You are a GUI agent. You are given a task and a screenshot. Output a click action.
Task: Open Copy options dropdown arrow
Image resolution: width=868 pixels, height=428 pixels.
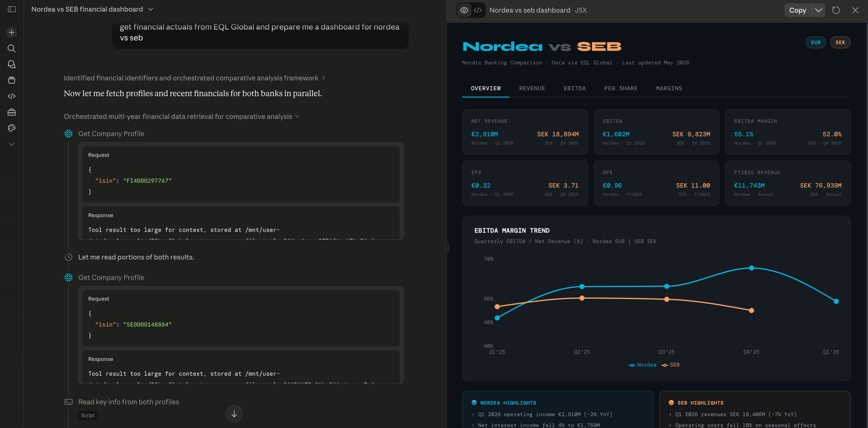coord(818,10)
